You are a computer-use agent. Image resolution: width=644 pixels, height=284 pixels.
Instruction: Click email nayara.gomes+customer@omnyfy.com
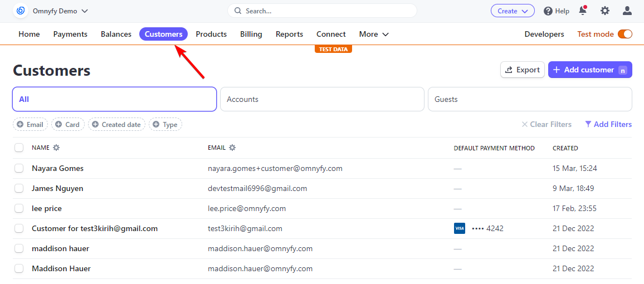coord(275,168)
